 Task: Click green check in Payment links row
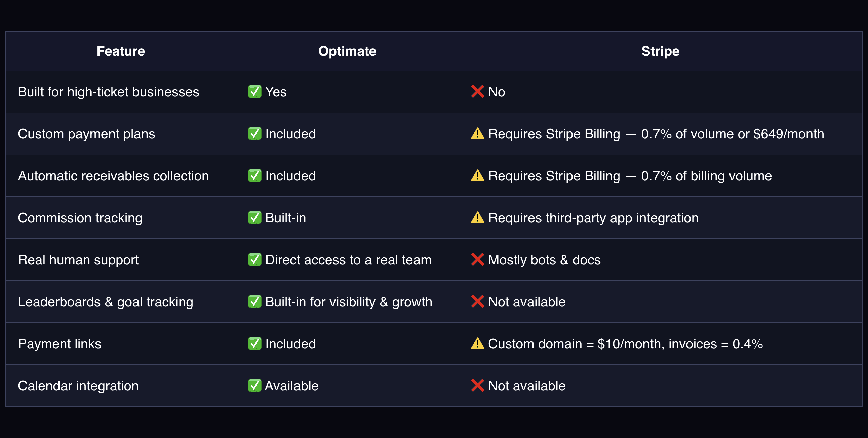254,344
